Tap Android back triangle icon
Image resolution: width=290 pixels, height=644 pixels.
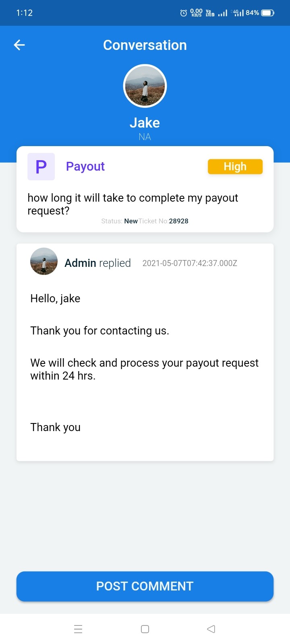[x=211, y=629]
